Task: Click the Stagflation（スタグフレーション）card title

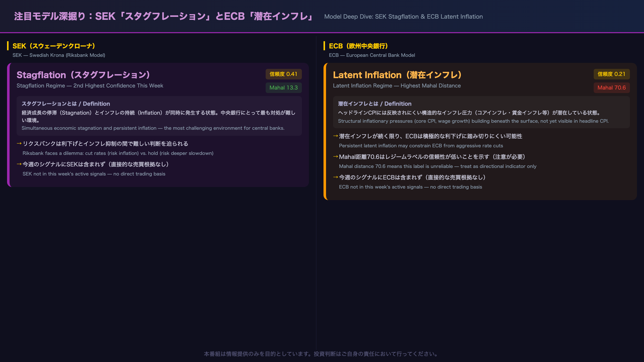Action: coord(84,75)
